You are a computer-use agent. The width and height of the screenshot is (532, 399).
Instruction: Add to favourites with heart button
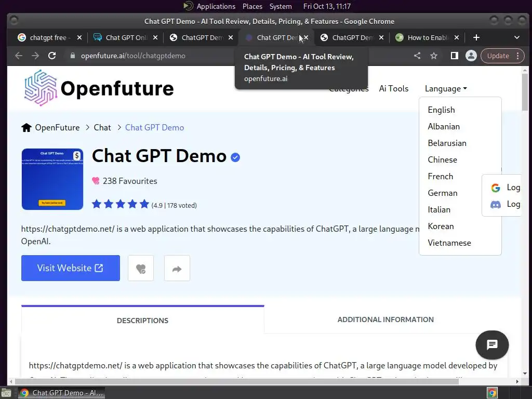pyautogui.click(x=141, y=269)
